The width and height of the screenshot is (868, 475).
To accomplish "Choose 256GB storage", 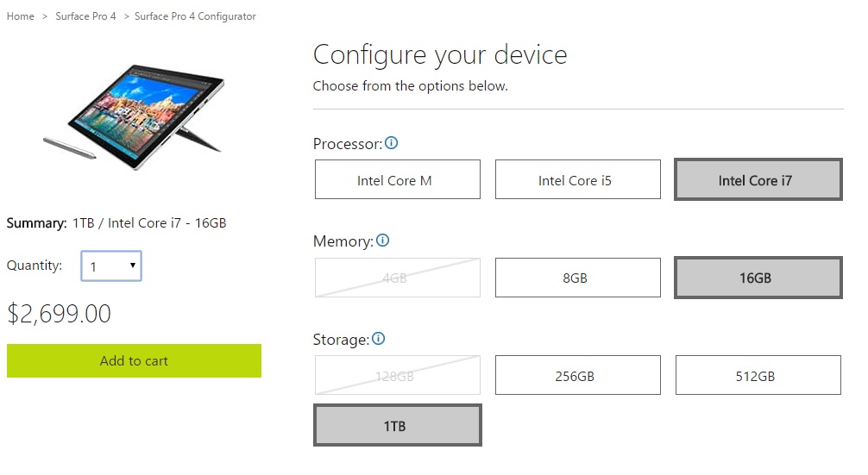I will (577, 376).
